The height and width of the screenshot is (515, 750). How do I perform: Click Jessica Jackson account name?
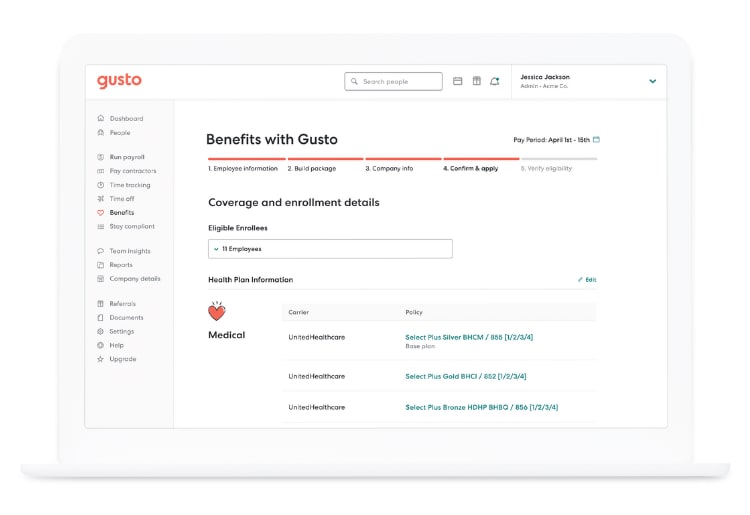coord(545,77)
